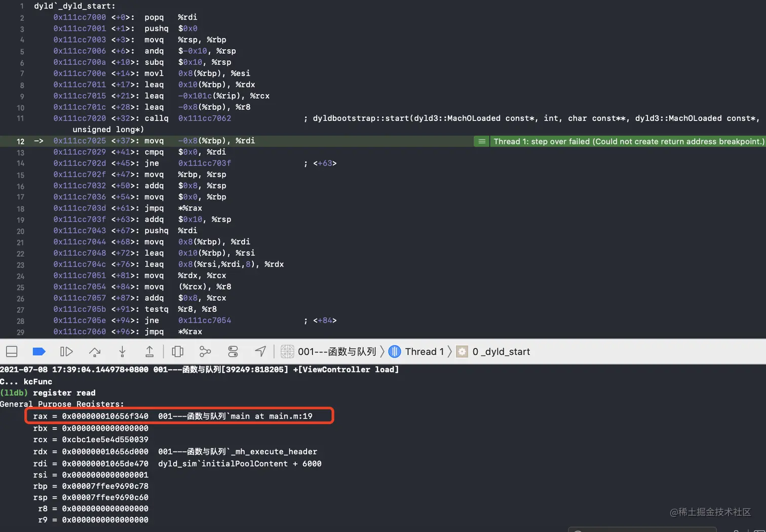The image size is (766, 532).
Task: Open 0 _dyld_start frame breadcrumb
Action: pyautogui.click(x=493, y=351)
